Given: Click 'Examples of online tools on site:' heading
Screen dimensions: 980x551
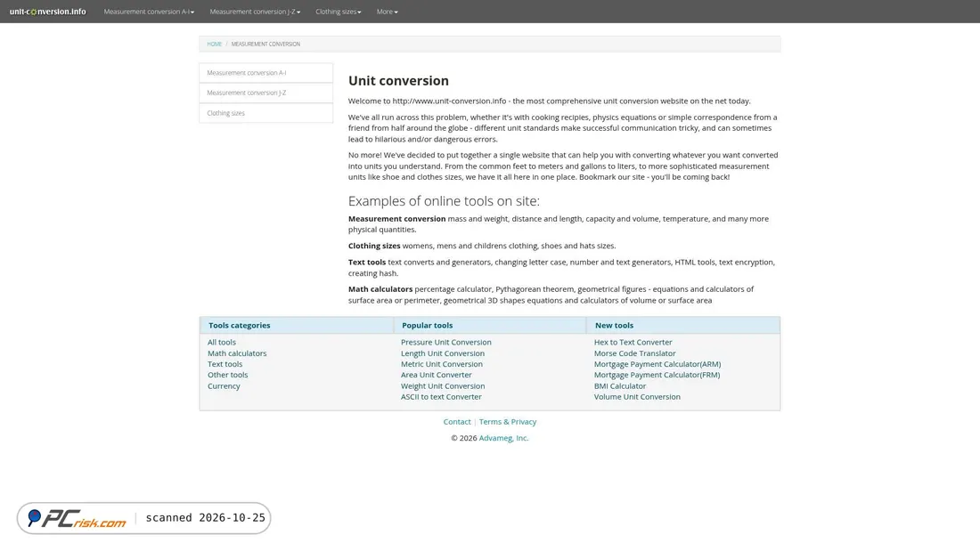Looking at the screenshot, I should click(444, 200).
